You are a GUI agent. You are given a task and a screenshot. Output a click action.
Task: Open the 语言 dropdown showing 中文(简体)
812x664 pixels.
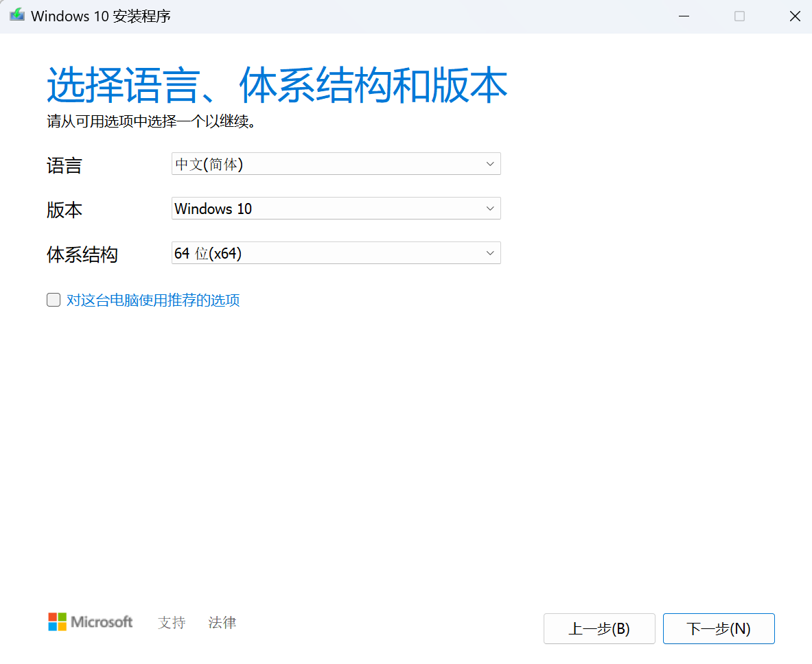coord(336,163)
